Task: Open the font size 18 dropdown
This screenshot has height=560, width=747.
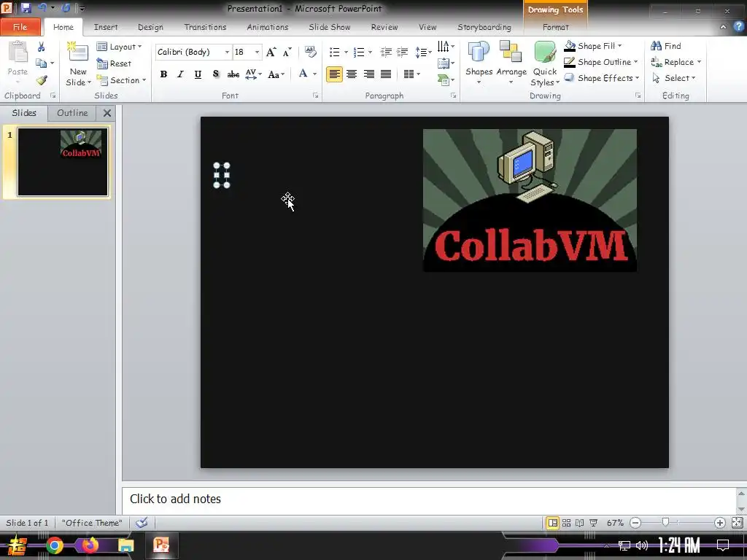Action: pos(257,52)
